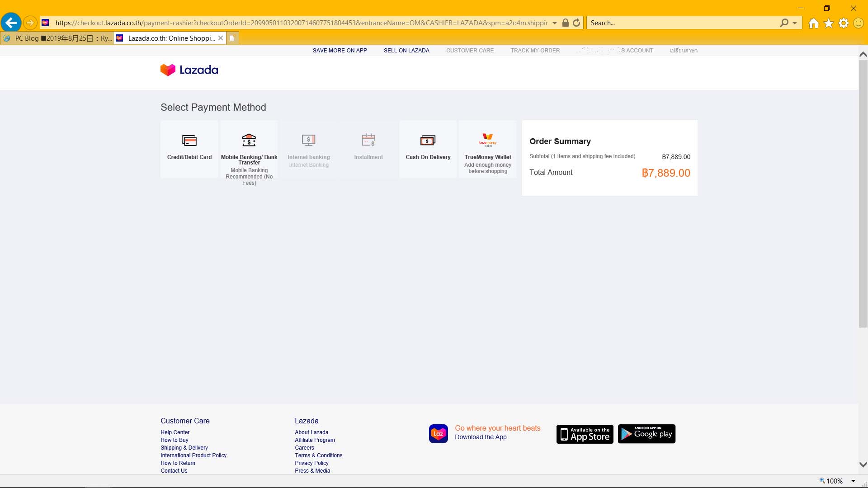The image size is (868, 488).
Task: Open About Lazada link
Action: pyautogui.click(x=311, y=432)
